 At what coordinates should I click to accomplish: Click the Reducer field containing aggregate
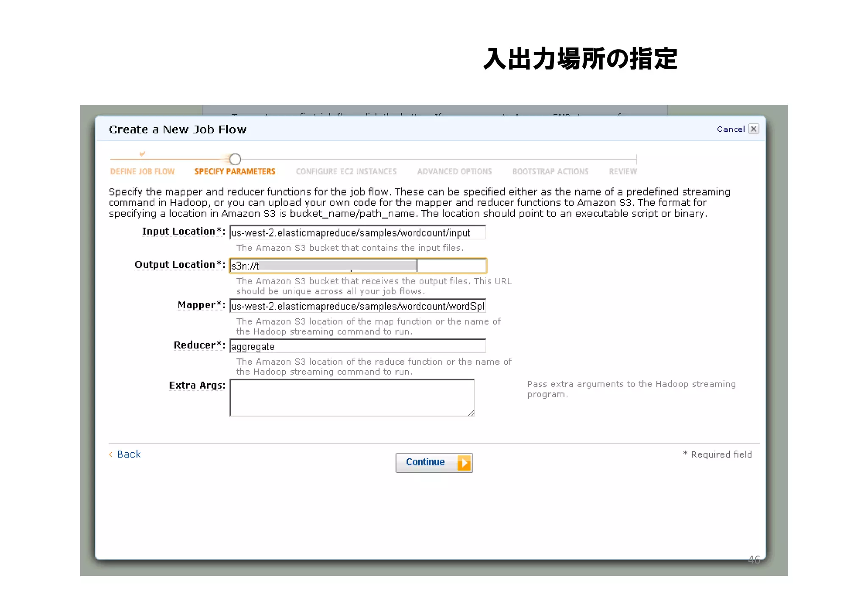coord(357,346)
